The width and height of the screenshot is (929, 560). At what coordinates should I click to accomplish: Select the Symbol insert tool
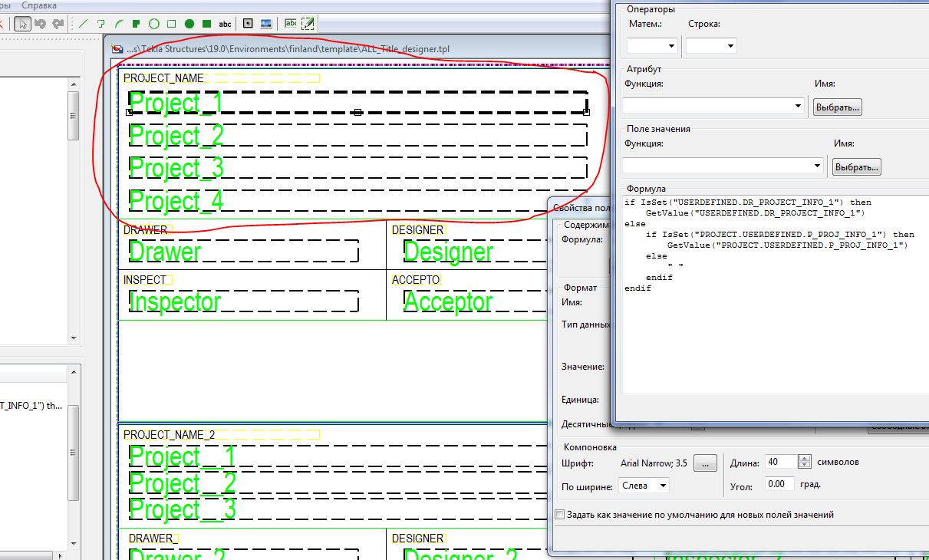248,24
